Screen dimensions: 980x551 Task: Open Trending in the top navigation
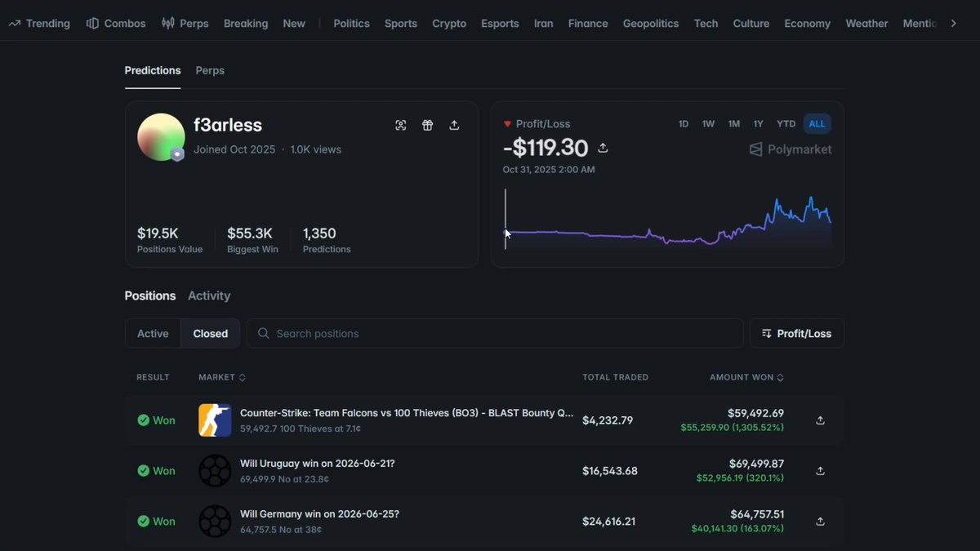click(39, 24)
